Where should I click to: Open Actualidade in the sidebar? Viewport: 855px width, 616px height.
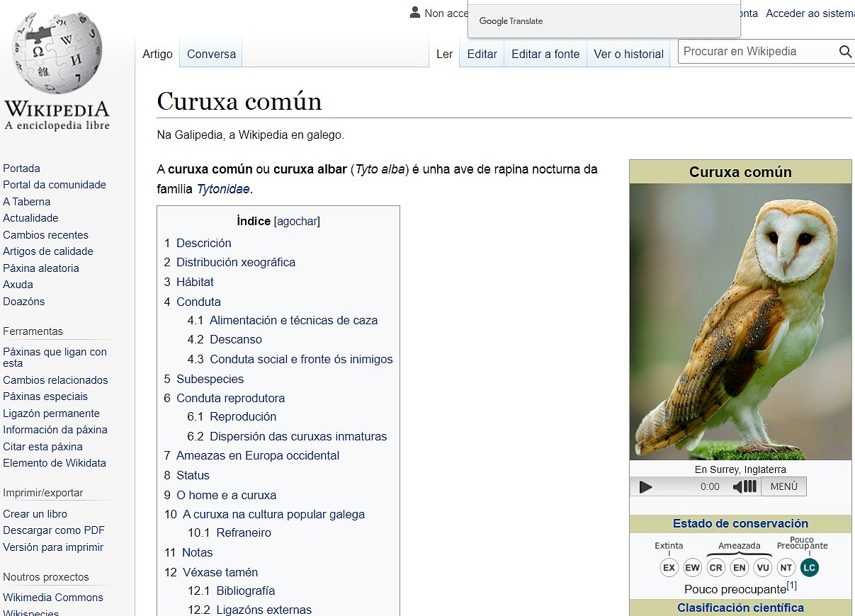(30, 218)
